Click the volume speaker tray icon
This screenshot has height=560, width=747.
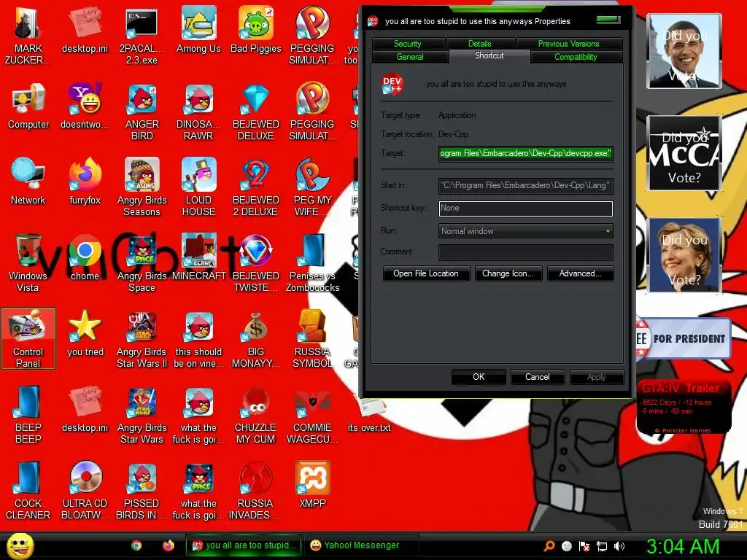tap(619, 546)
